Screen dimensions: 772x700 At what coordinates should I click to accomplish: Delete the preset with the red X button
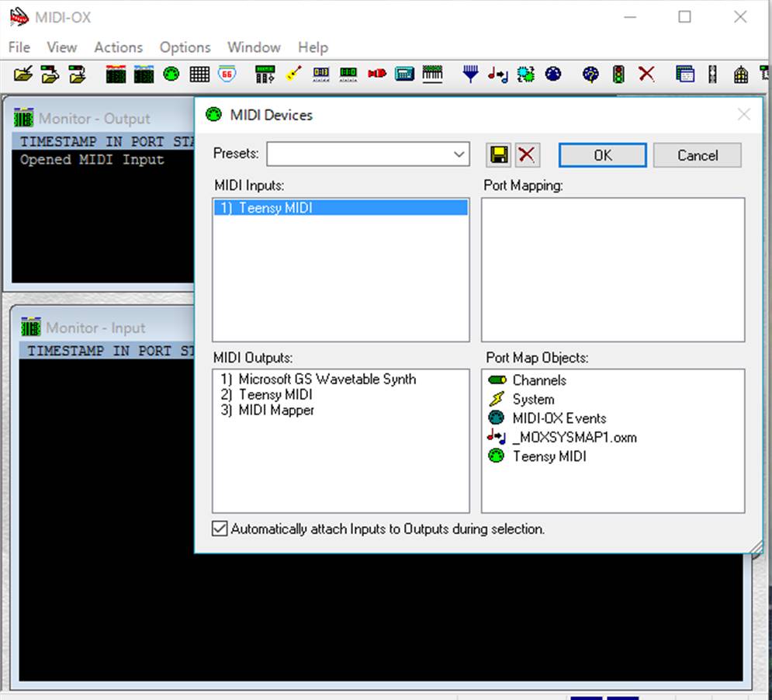point(528,155)
